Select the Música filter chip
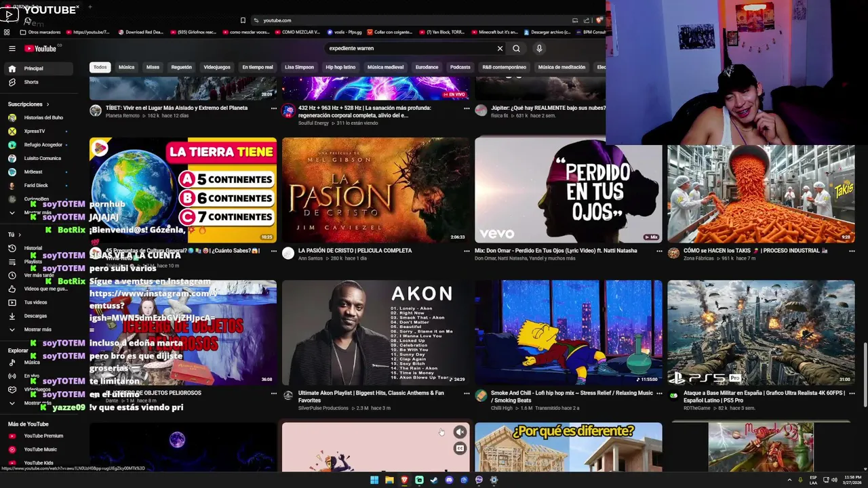868x488 pixels. pos(127,67)
